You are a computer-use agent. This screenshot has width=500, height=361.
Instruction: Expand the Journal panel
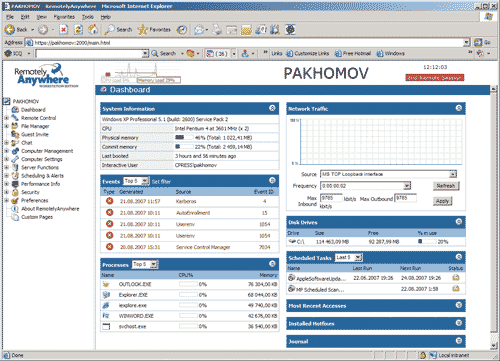459,341
